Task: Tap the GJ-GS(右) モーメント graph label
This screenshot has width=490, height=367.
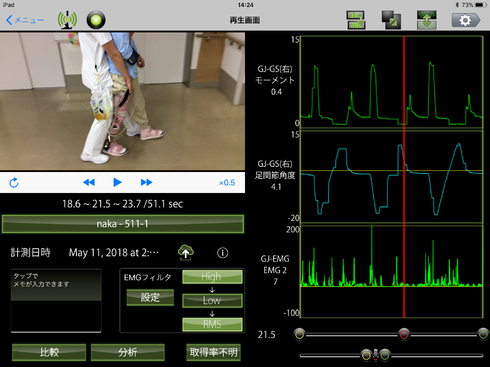Action: 275,80
